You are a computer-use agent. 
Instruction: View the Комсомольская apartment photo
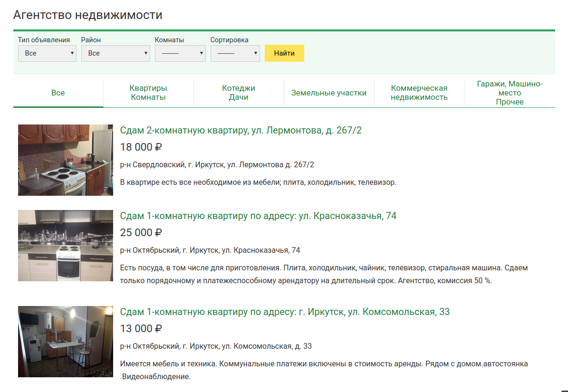tap(66, 342)
